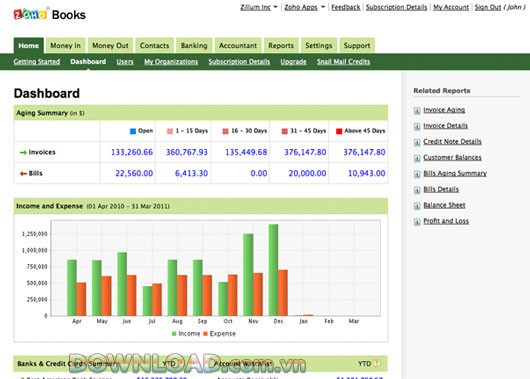Open report icon beside Credit Note Details
The image size is (530, 379).
coord(417,142)
